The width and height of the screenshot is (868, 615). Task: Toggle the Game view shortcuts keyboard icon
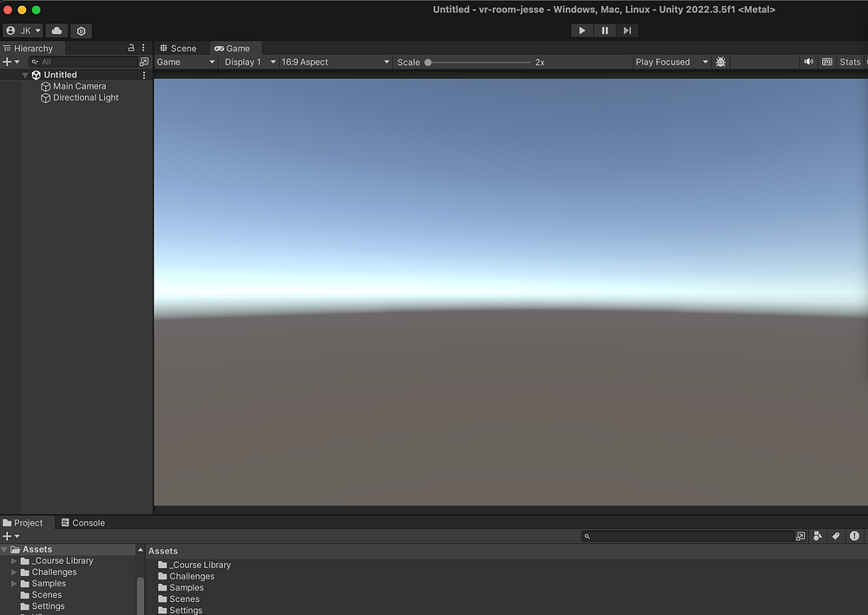(827, 62)
